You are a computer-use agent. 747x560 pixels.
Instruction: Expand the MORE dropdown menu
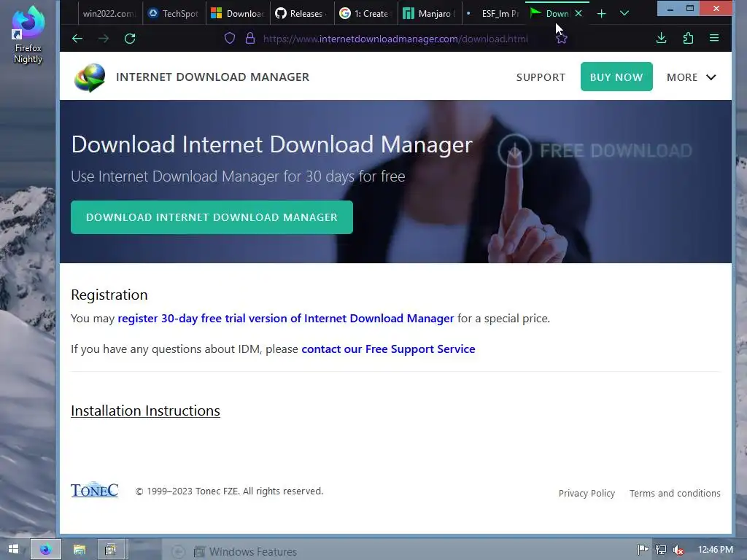692,77
